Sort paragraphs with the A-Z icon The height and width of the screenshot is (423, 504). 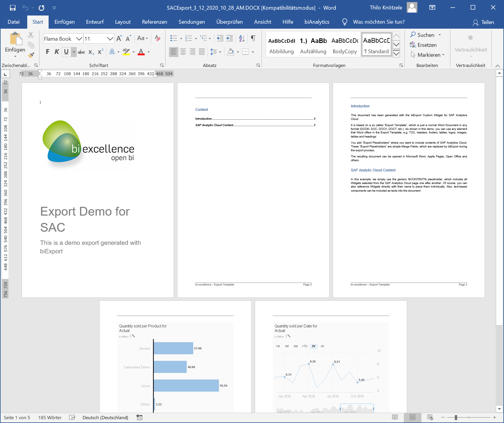point(242,38)
